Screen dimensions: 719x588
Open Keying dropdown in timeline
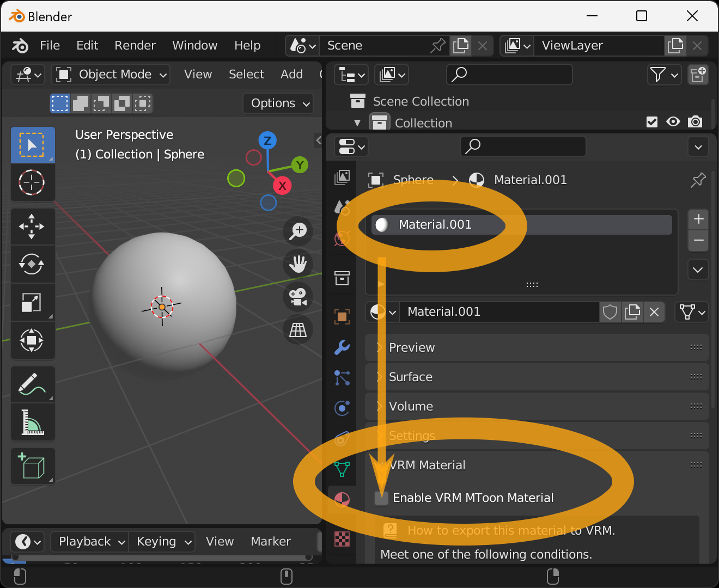click(162, 542)
